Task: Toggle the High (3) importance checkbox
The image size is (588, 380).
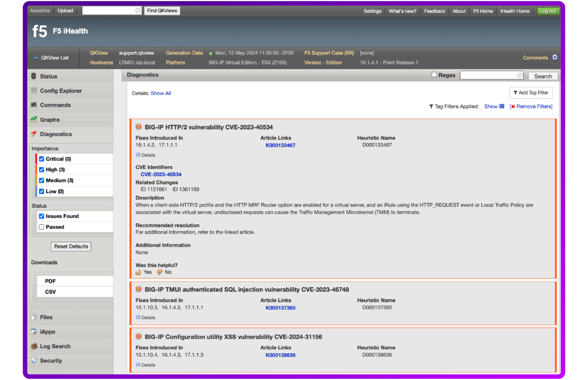Action: [x=42, y=170]
